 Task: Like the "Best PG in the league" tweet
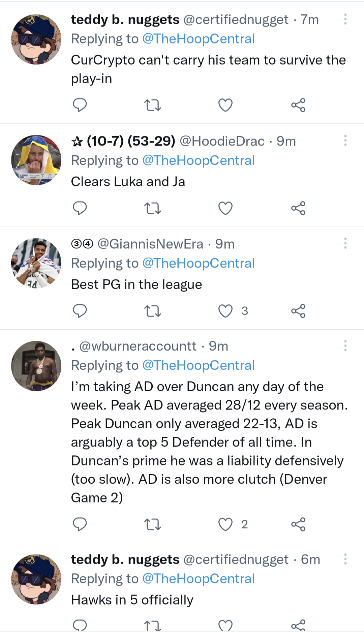click(x=225, y=311)
